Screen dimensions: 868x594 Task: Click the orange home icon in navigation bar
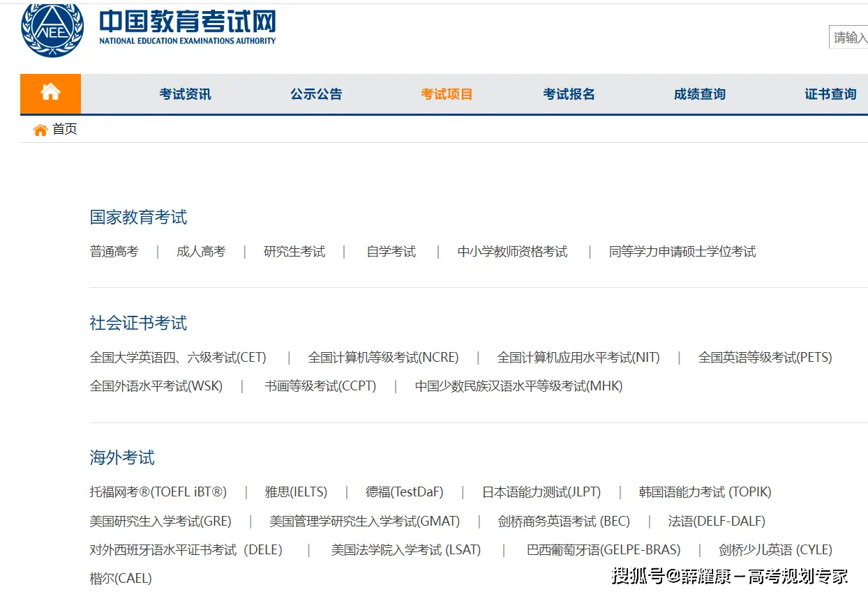pyautogui.click(x=50, y=93)
